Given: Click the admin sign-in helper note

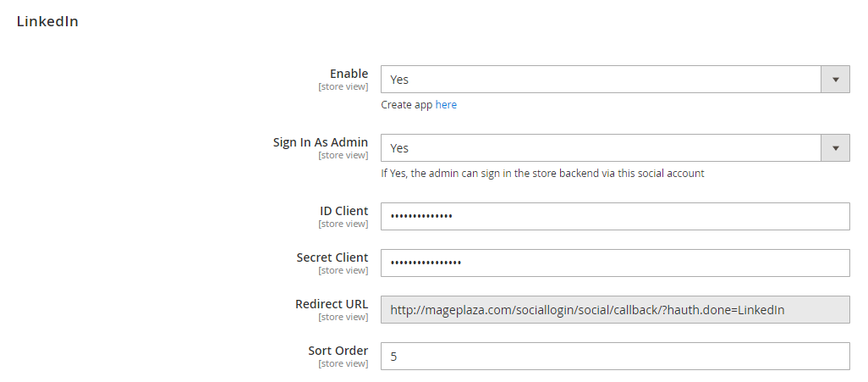Looking at the screenshot, I should 542,174.
